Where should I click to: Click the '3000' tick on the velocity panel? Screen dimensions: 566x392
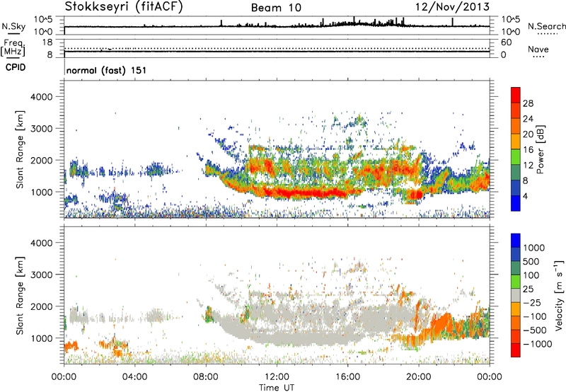coord(42,275)
